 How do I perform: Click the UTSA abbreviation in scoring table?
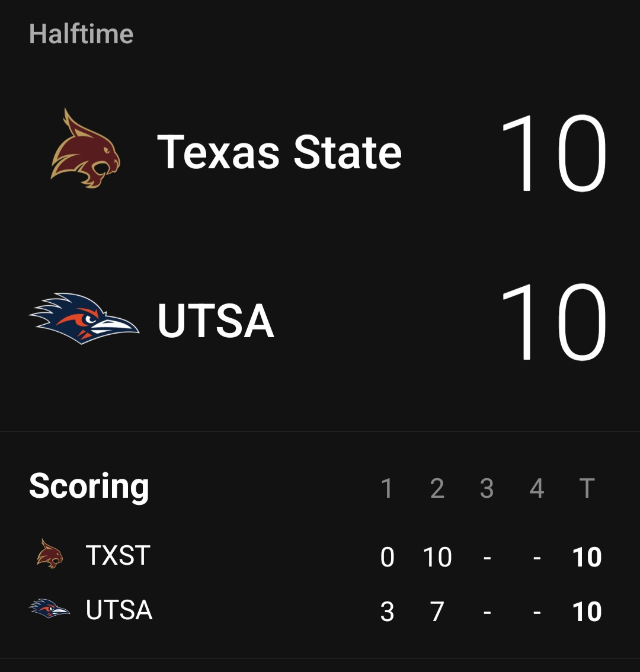pos(119,610)
